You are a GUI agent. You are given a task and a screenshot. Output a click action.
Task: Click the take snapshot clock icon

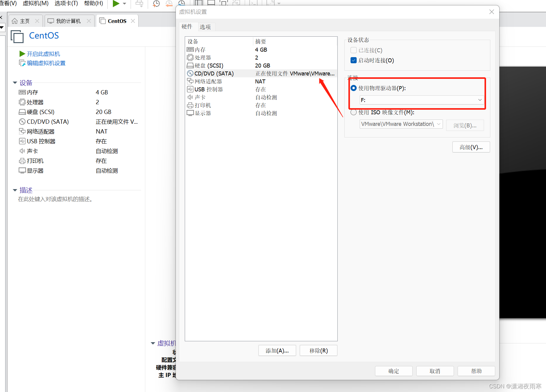pos(156,4)
